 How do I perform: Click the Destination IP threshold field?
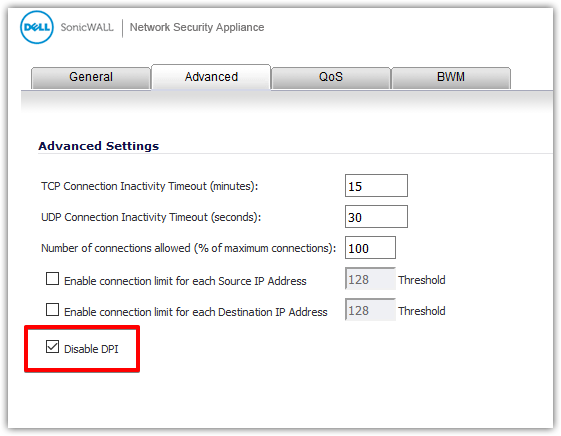pos(370,310)
